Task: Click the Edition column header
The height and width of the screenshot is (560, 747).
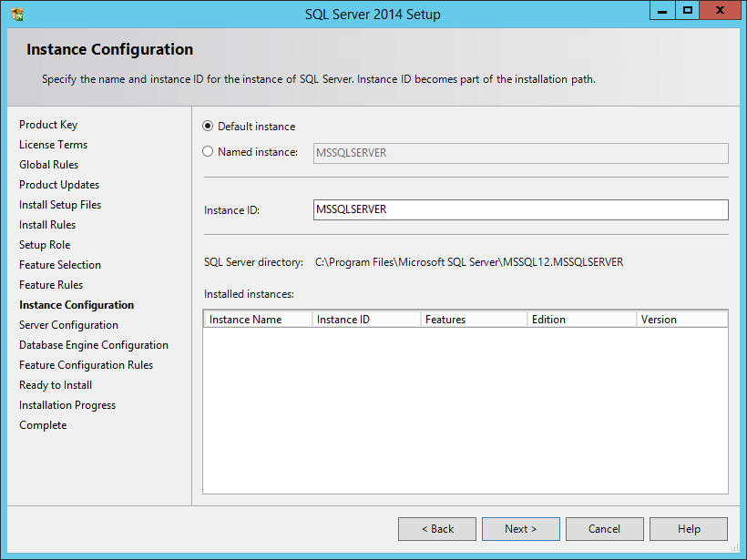Action: coord(582,320)
